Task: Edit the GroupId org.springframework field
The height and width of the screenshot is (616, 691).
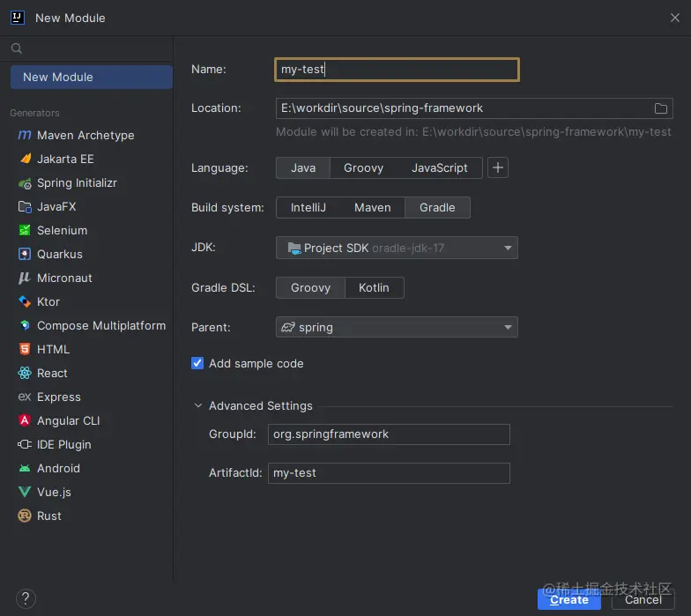Action: click(389, 434)
